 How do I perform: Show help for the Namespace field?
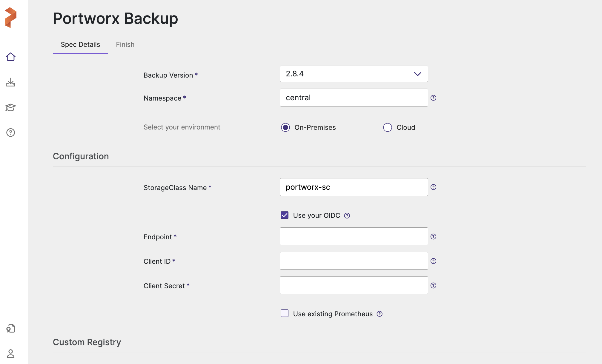pyautogui.click(x=433, y=98)
